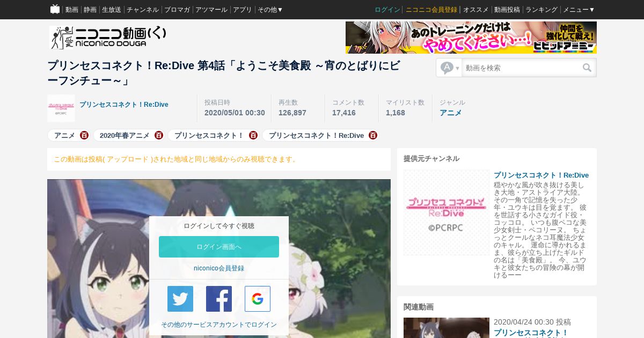Log in with the Facebook icon

tap(219, 299)
